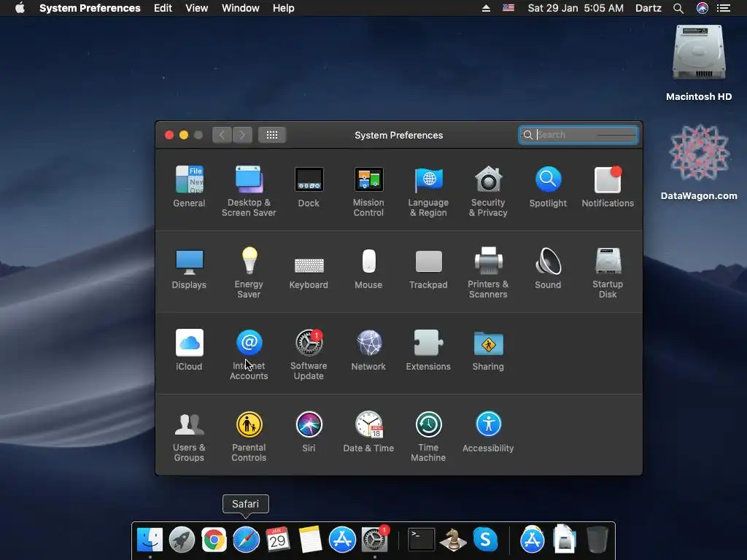
Task: Open Date & Time preferences
Action: click(368, 432)
